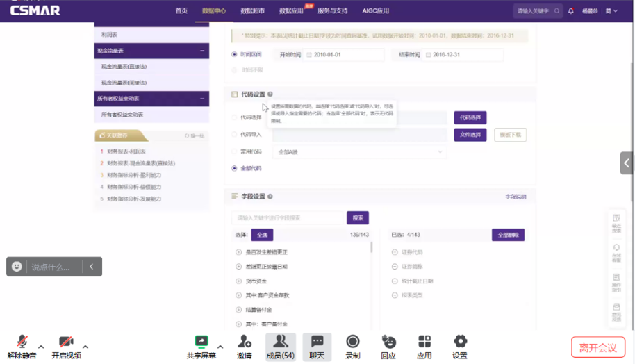Turn on camera via 开启视频 icon
The height and width of the screenshot is (364, 635).
point(66,342)
